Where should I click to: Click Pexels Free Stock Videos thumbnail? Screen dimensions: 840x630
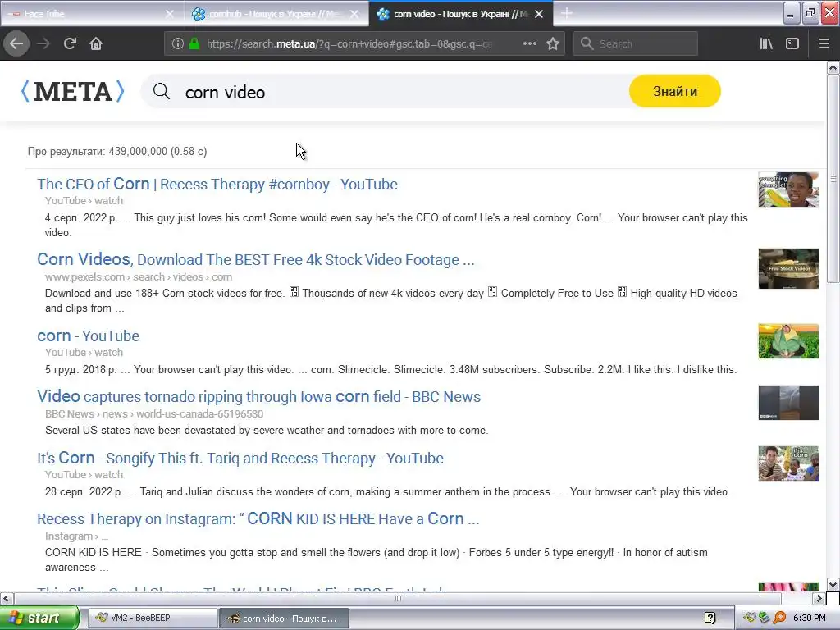[788, 268]
